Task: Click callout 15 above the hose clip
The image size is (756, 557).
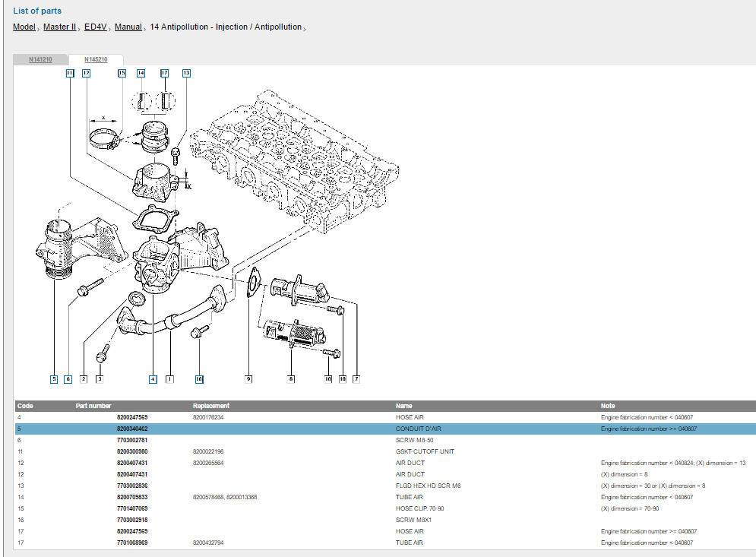Action: (122, 74)
